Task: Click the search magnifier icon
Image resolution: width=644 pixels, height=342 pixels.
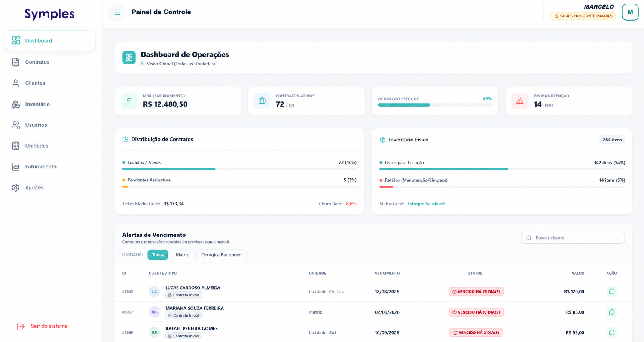Action: (x=529, y=238)
